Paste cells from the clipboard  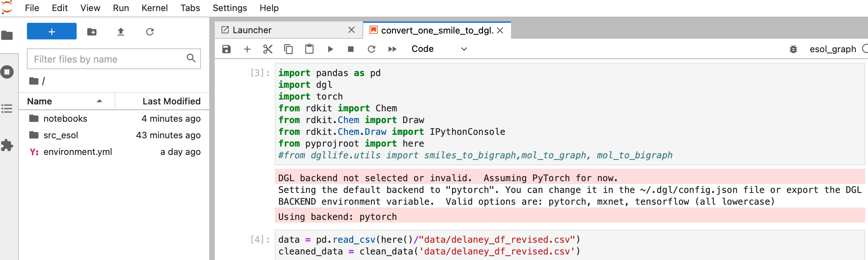309,49
